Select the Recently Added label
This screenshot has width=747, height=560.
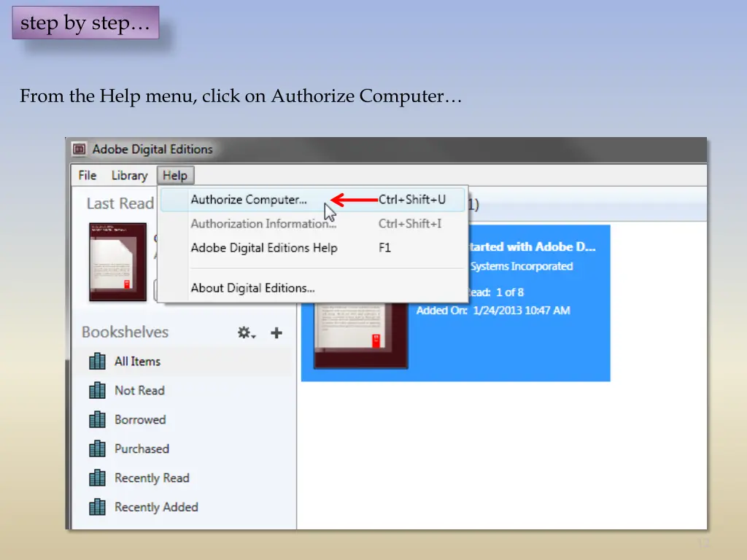click(156, 507)
